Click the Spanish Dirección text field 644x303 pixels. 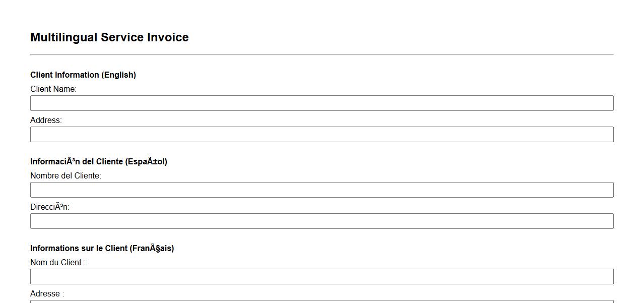tap(321, 221)
